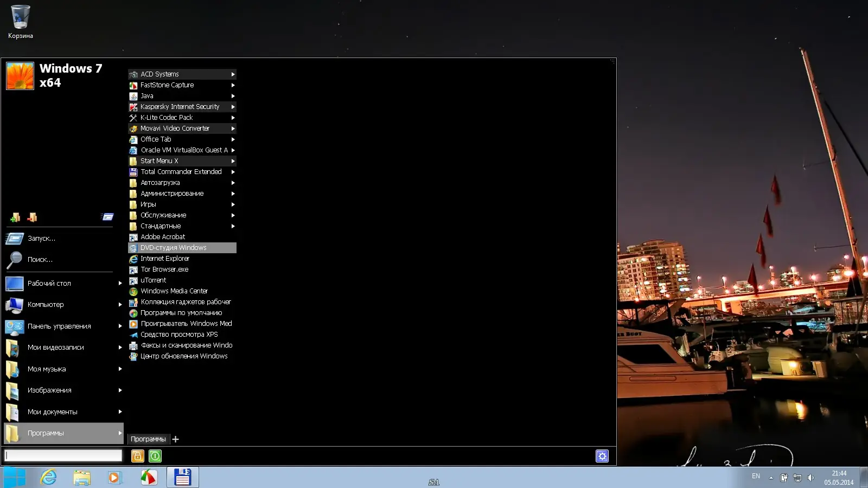The width and height of the screenshot is (868, 488).
Task: Click the orange lock button
Action: coord(138,456)
